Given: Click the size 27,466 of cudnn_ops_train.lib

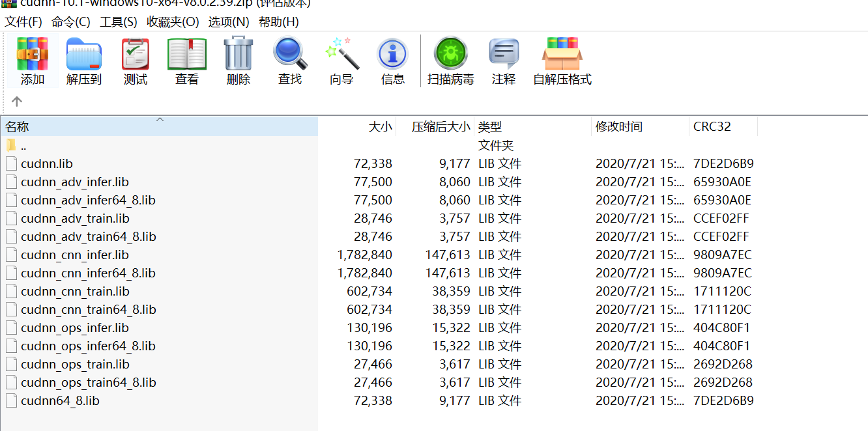Looking at the screenshot, I should point(373,364).
